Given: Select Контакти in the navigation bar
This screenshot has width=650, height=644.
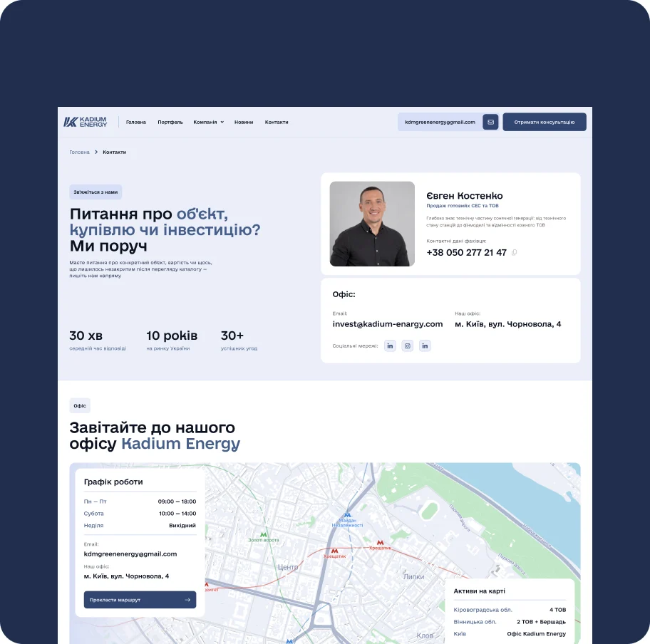Looking at the screenshot, I should pyautogui.click(x=277, y=123).
